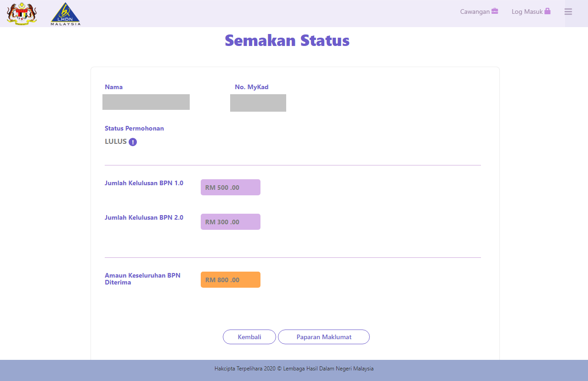Viewport: 588px width, 381px height.
Task: Click the Nama label
Action: pos(113,87)
